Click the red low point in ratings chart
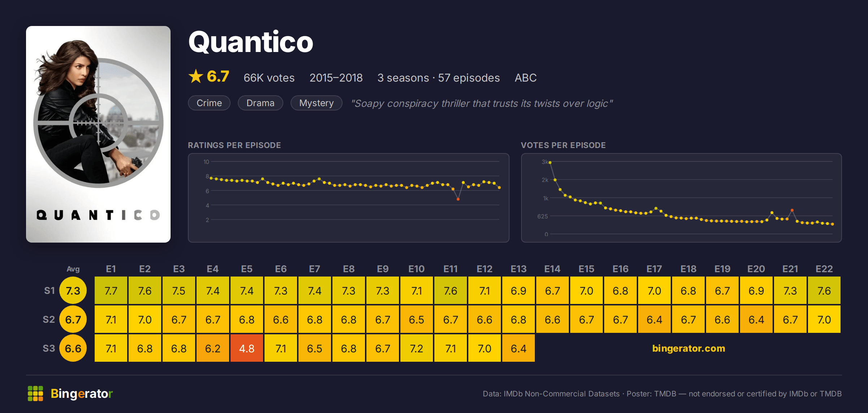This screenshot has height=413, width=868. click(458, 199)
